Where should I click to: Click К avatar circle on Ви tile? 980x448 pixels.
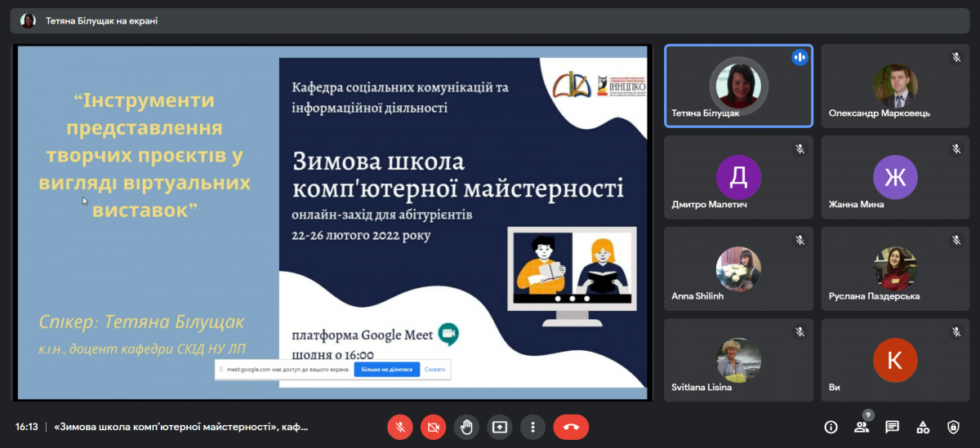coord(895,360)
